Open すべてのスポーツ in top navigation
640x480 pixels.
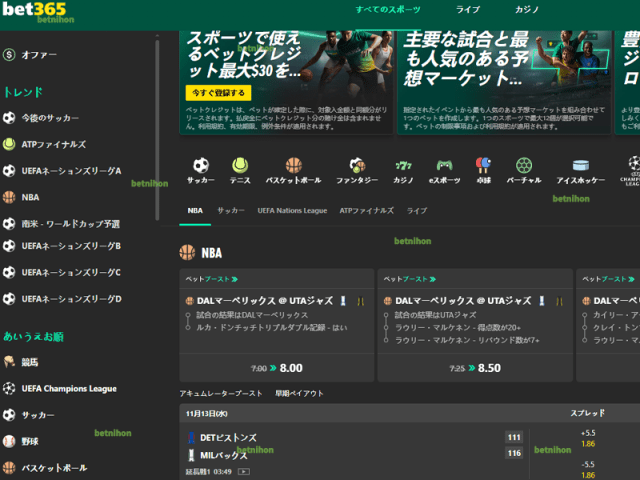click(388, 9)
